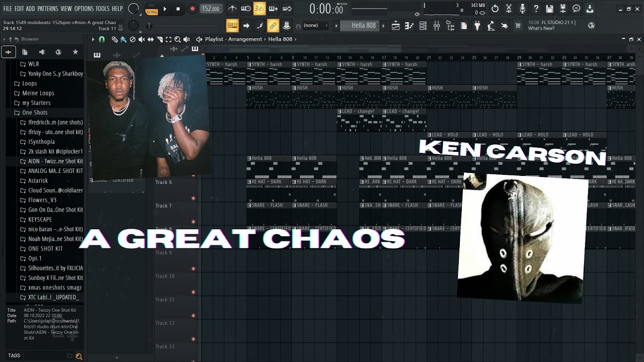Toggle the metronome icon
Viewport: 644px width, 362px height.
pos(232,9)
